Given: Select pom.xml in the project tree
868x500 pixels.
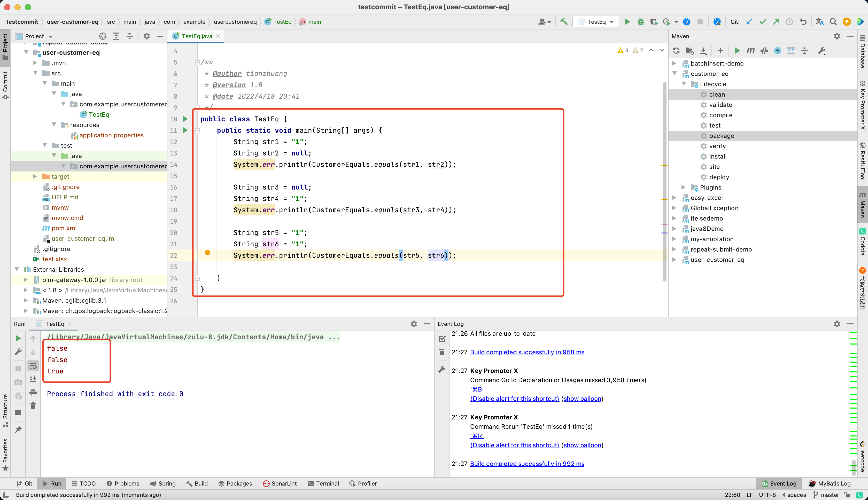Looking at the screenshot, I should click(x=64, y=228).
